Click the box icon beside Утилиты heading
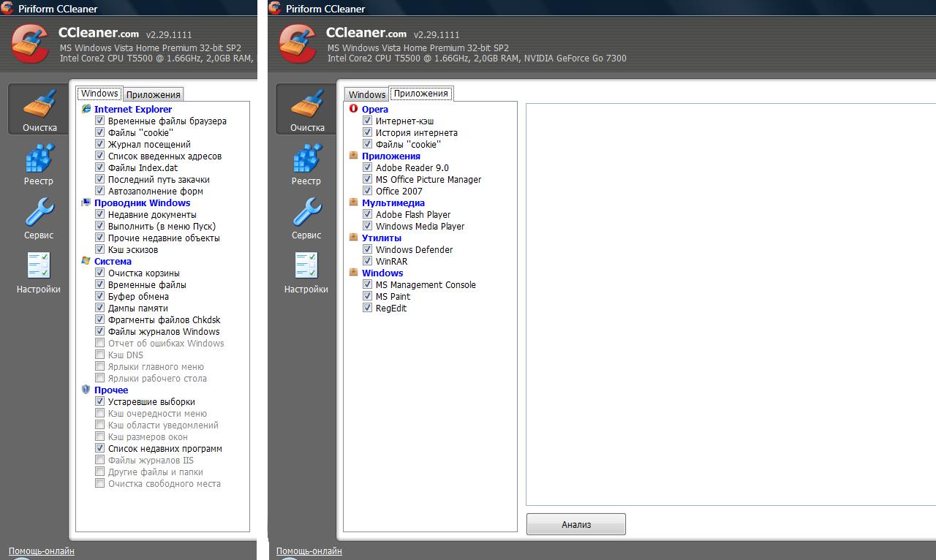The height and width of the screenshot is (560, 936). 354,238
